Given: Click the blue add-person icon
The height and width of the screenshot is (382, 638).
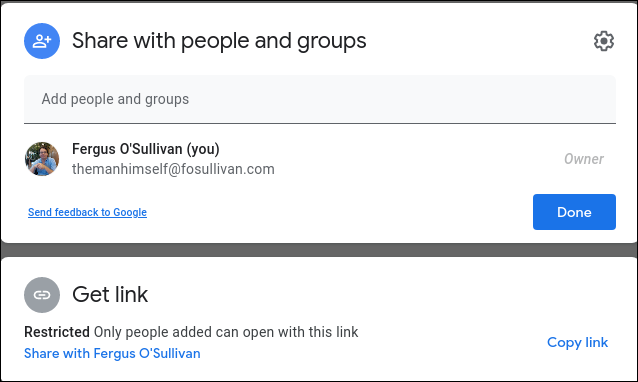Looking at the screenshot, I should tap(42, 41).
